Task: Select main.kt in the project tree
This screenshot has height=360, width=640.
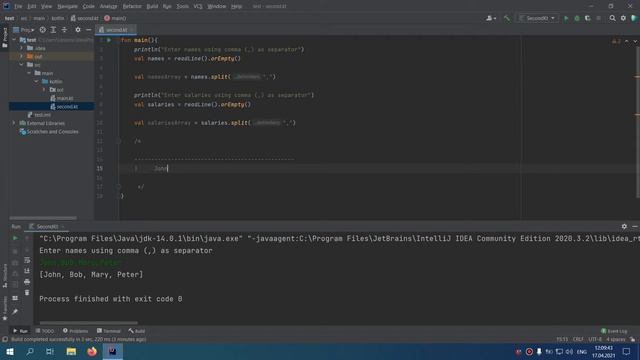Action: [x=62, y=98]
